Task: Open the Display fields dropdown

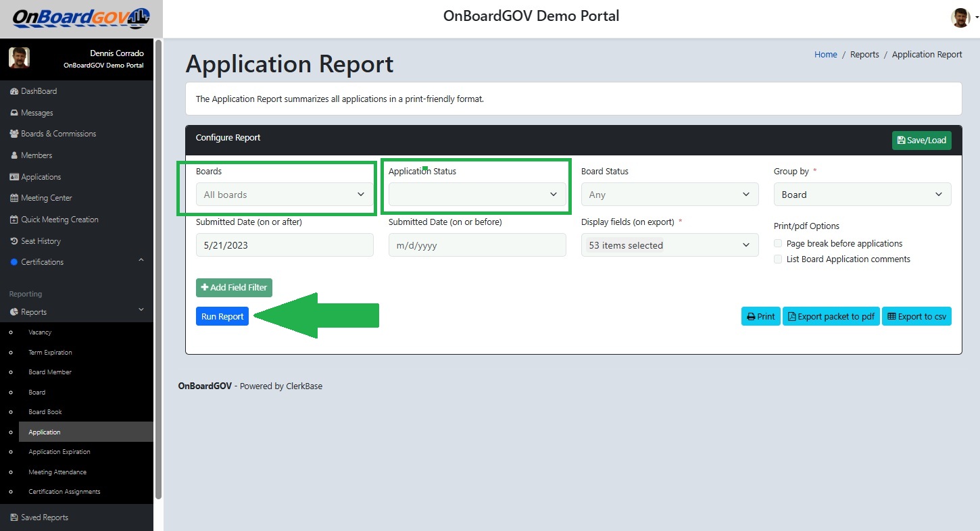Action: click(x=670, y=245)
